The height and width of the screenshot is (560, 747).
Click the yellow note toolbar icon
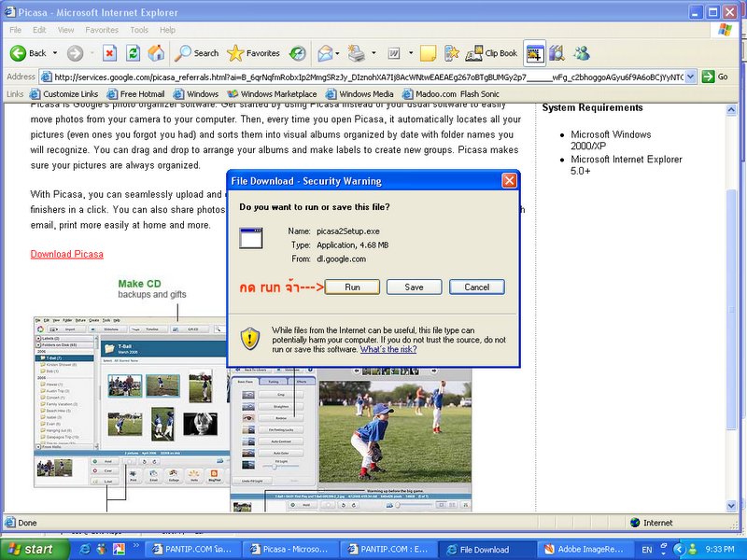click(428, 53)
